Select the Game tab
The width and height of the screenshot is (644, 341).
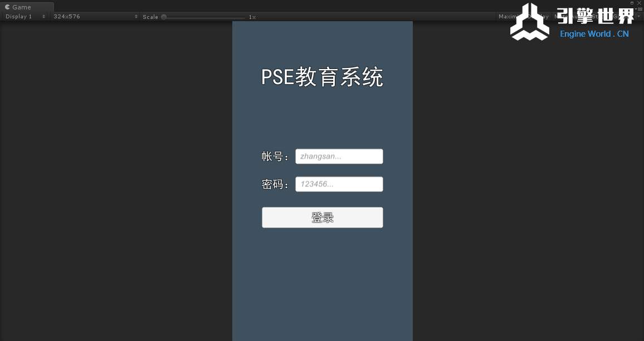point(21,7)
